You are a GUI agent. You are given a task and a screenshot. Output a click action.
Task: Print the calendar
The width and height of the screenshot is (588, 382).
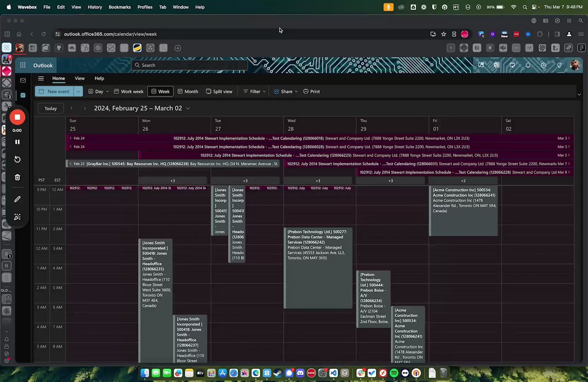pos(311,91)
